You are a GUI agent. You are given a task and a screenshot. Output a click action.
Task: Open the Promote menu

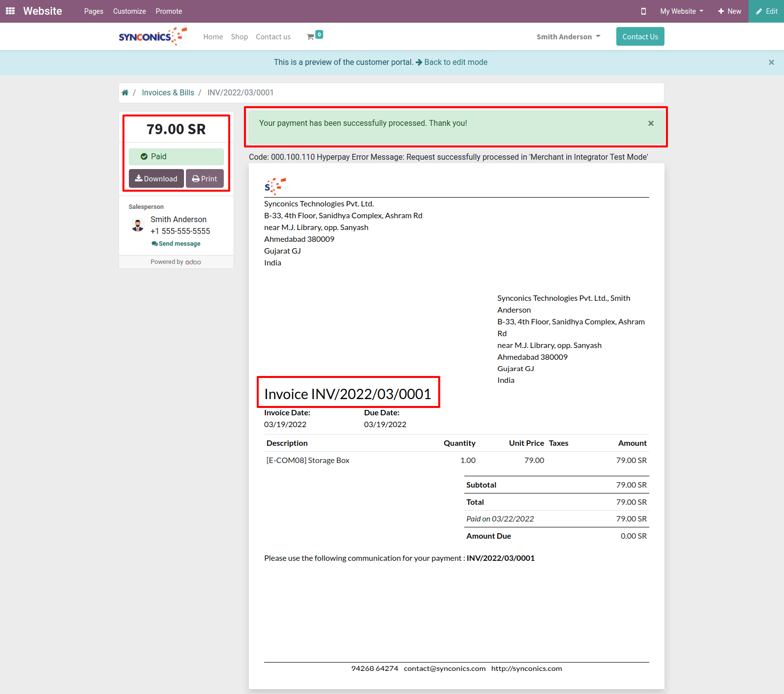tap(169, 11)
